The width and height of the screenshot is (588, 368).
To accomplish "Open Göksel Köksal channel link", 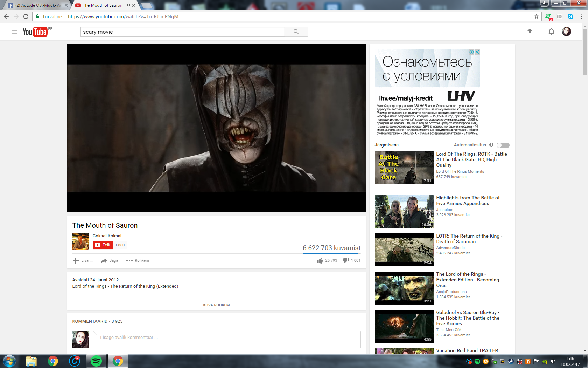I will (107, 236).
